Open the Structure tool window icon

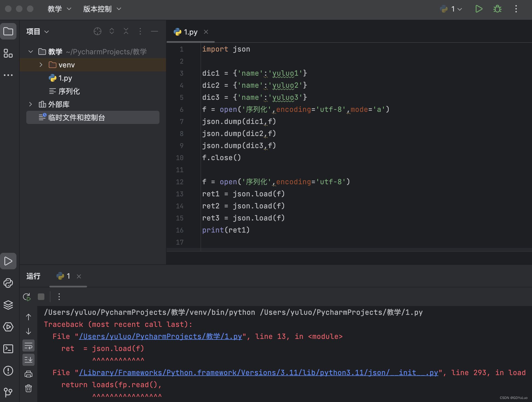8,53
